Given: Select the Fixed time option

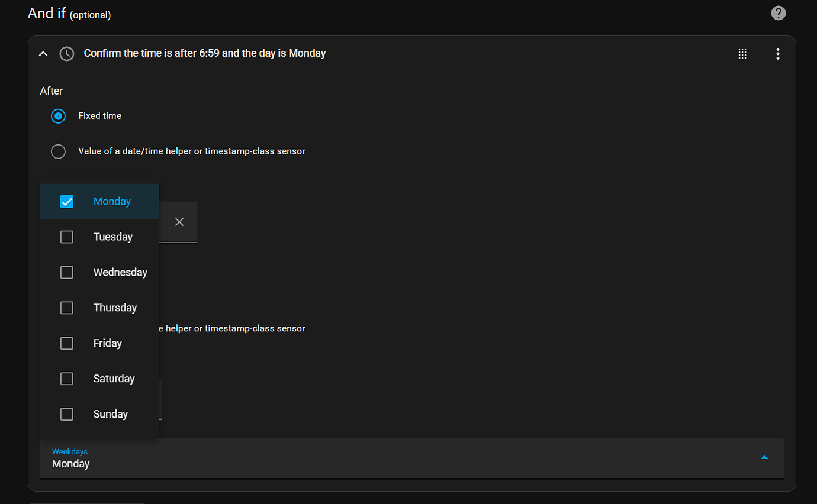Looking at the screenshot, I should tap(58, 116).
